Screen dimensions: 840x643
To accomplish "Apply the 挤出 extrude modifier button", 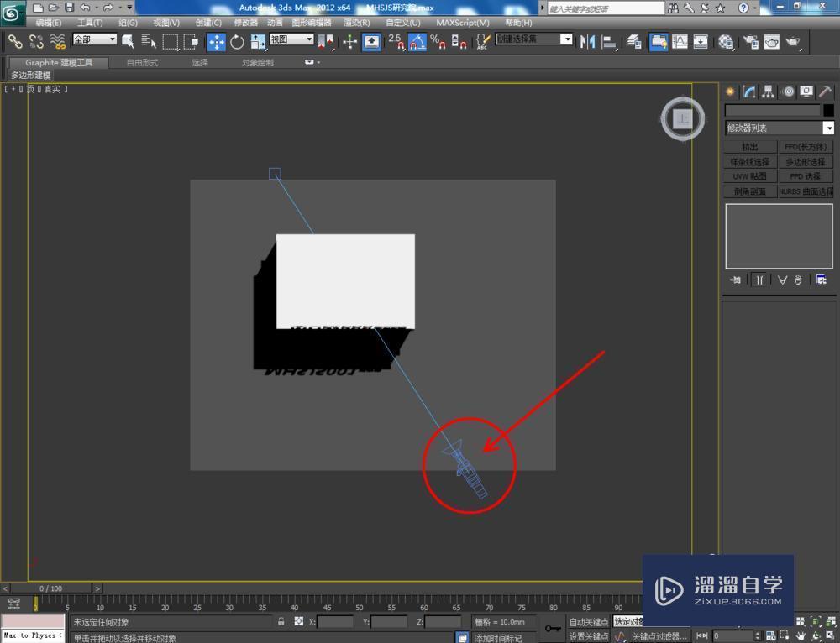I will (x=750, y=145).
